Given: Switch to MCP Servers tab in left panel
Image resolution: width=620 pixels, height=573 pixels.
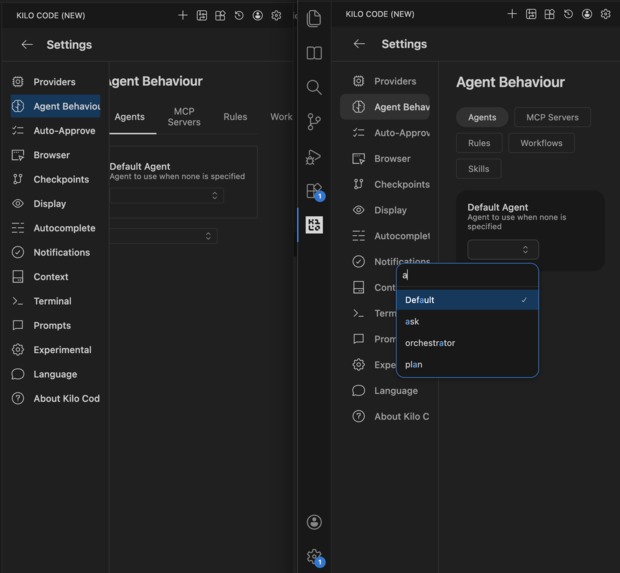Looking at the screenshot, I should tap(184, 117).
